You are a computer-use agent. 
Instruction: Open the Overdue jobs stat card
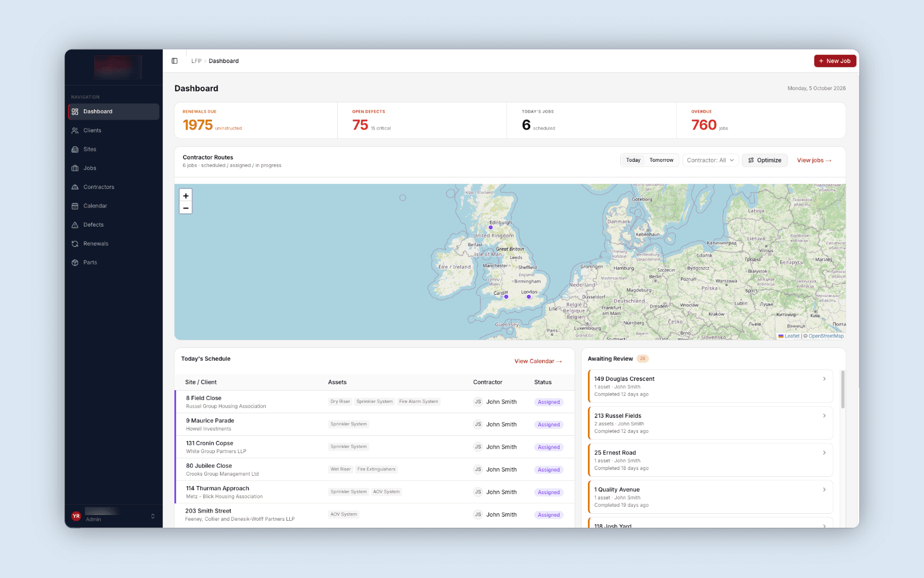761,120
